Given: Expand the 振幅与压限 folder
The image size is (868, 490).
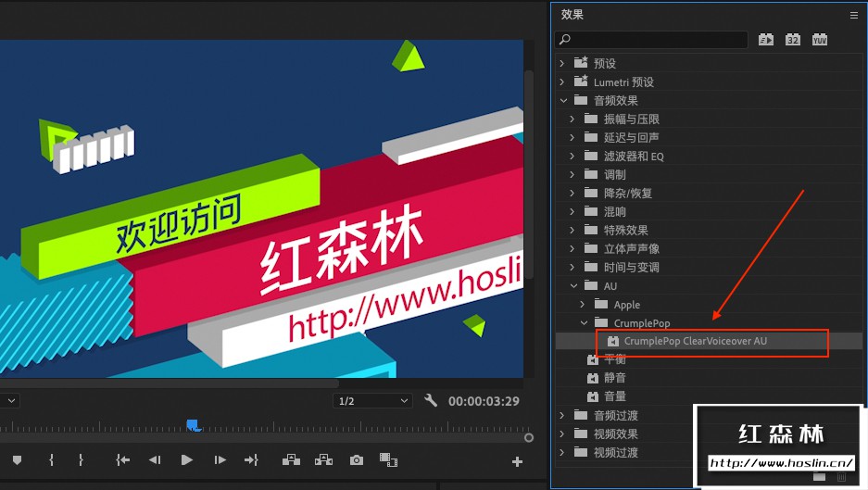Looking at the screenshot, I should 572,119.
